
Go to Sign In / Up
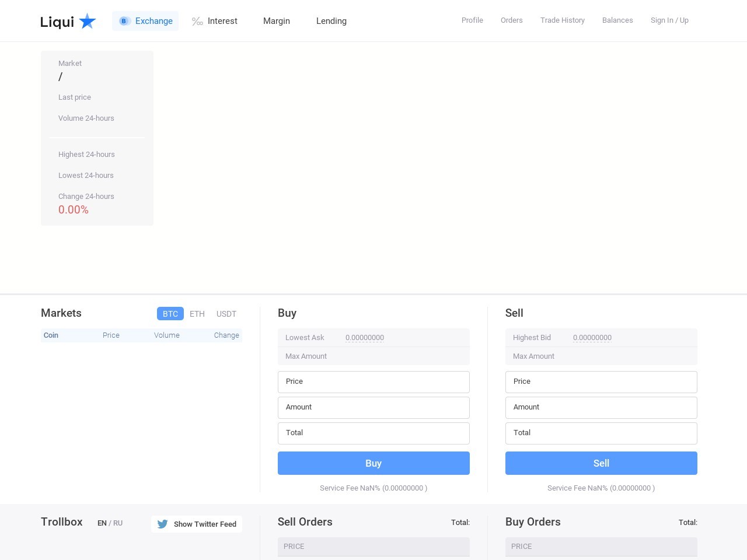tap(669, 20)
